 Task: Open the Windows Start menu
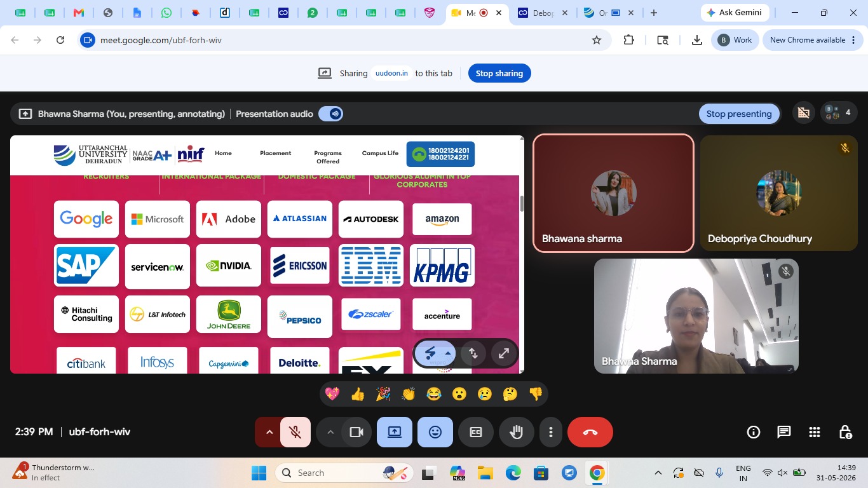(259, 473)
